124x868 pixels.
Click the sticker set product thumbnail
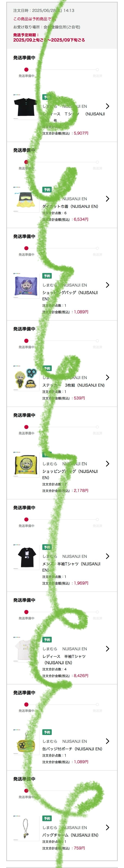[x=25, y=378]
